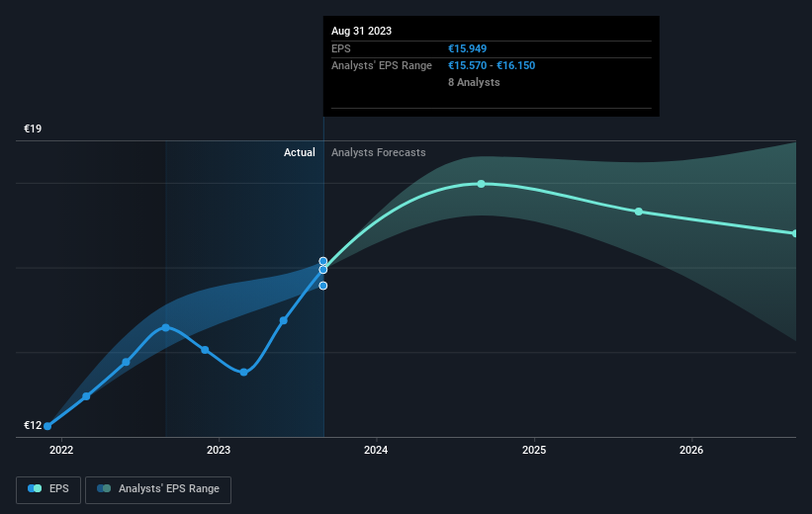The image size is (812, 514).
Task: Click the 8 Analysts text in tooltip
Action: 474,82
